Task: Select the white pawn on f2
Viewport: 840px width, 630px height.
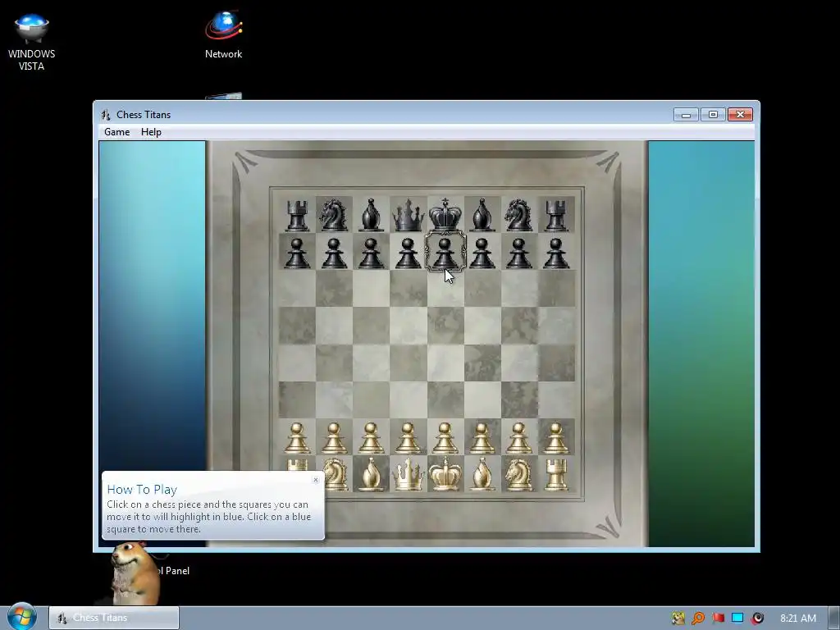Action: point(482,438)
